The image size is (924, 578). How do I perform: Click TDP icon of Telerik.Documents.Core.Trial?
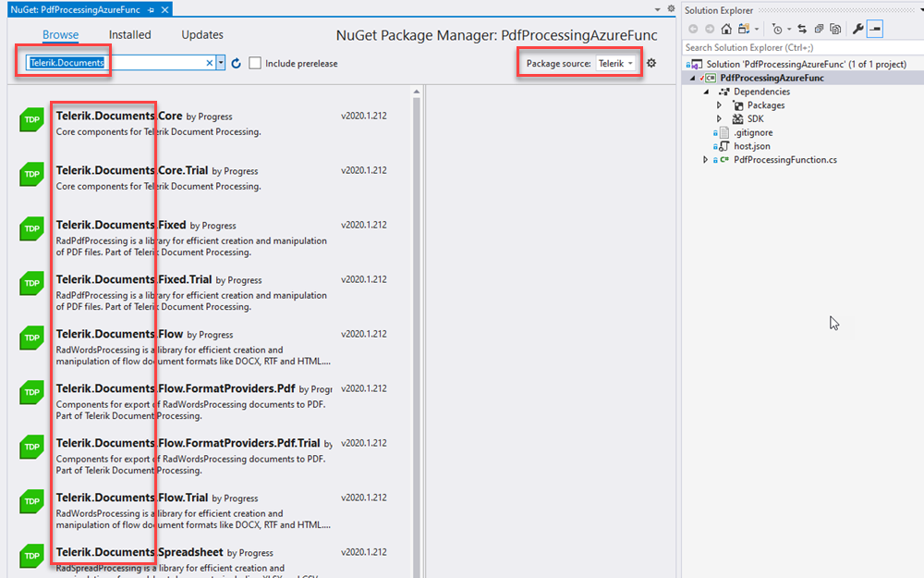(31, 174)
